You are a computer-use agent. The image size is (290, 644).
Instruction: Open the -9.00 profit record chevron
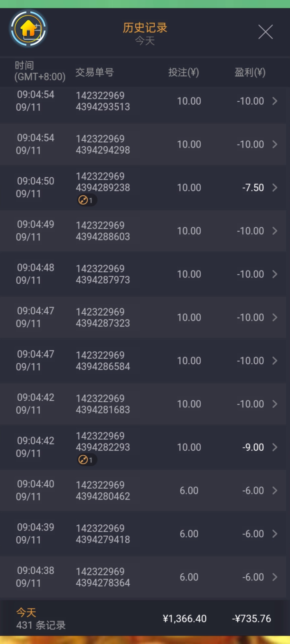[274, 447]
